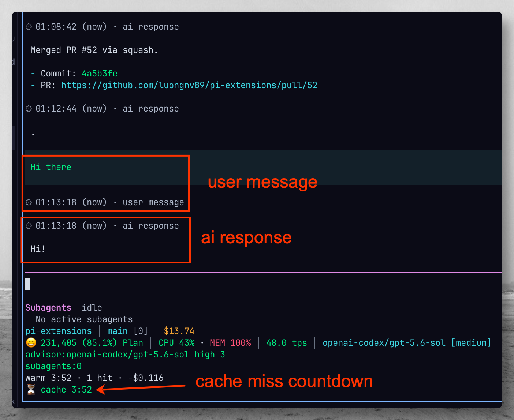514x420 pixels.
Task: Click the clock icon beside 01:08:42
Action: [x=29, y=27]
